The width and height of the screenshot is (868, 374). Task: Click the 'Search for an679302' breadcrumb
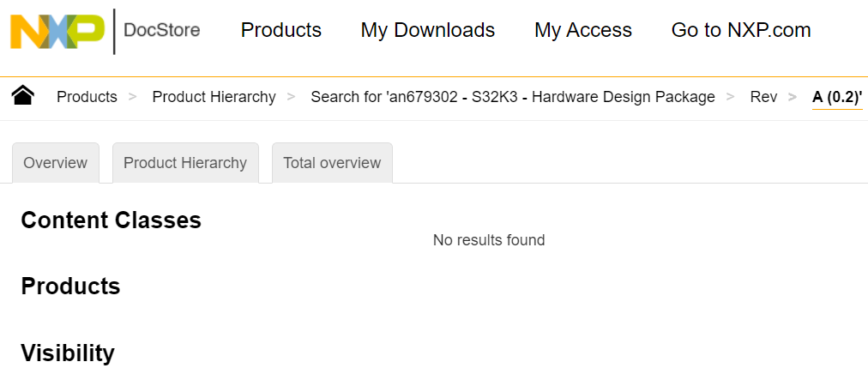513,97
